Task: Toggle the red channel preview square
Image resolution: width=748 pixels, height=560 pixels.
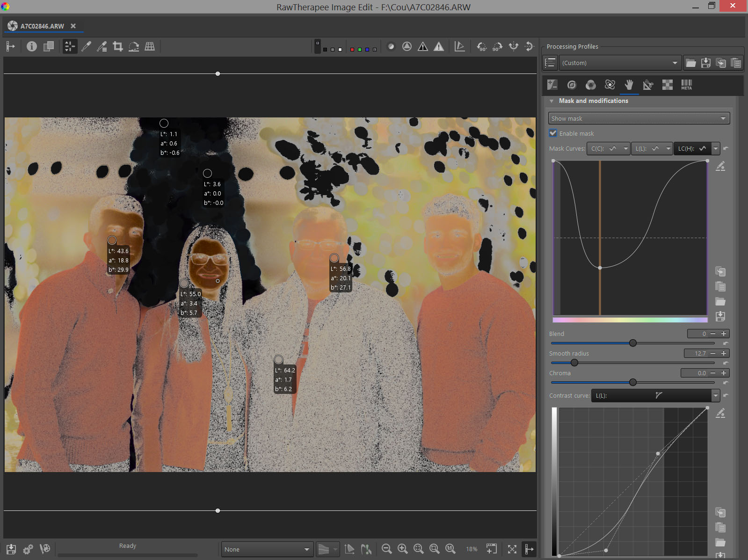Action: (352, 49)
